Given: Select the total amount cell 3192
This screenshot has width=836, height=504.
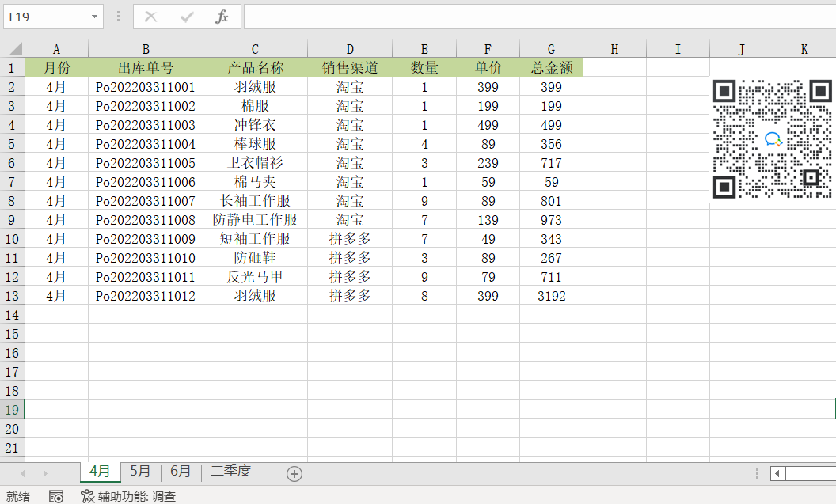Looking at the screenshot, I should [551, 296].
